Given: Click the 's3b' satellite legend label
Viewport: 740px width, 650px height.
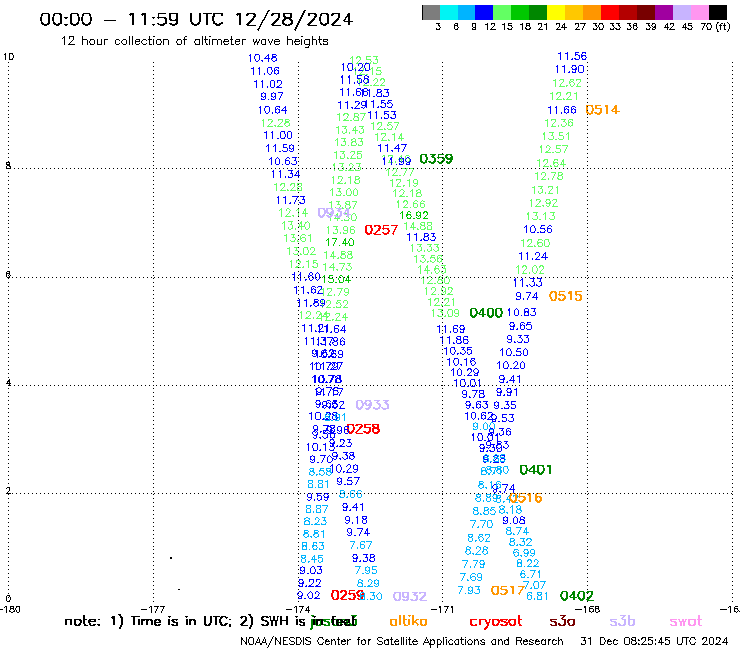Looking at the screenshot, I should [622, 621].
